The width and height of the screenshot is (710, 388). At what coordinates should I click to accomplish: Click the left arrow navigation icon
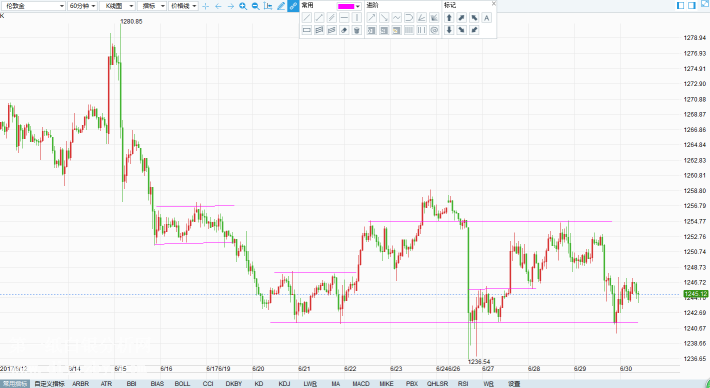(218, 6)
